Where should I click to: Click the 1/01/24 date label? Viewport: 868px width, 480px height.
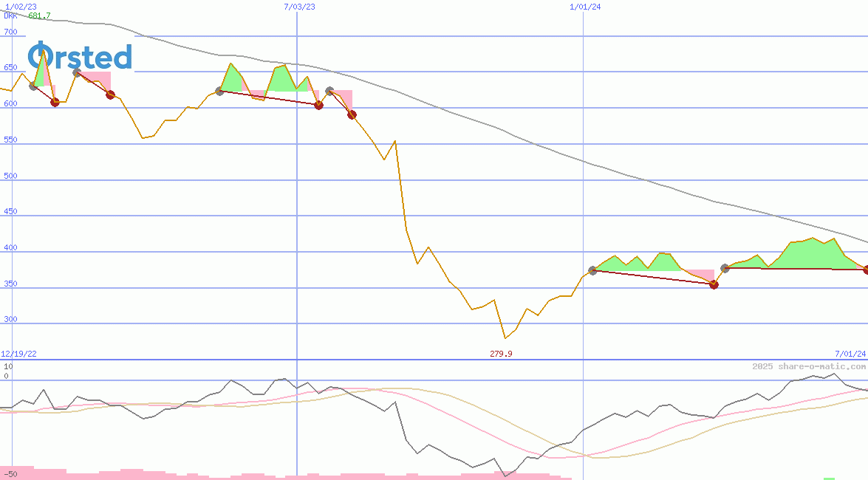click(x=585, y=7)
